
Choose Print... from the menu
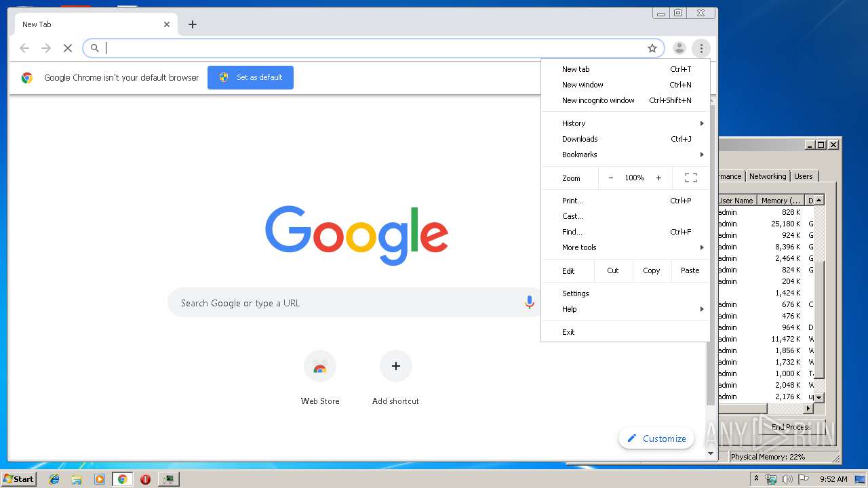click(625, 201)
